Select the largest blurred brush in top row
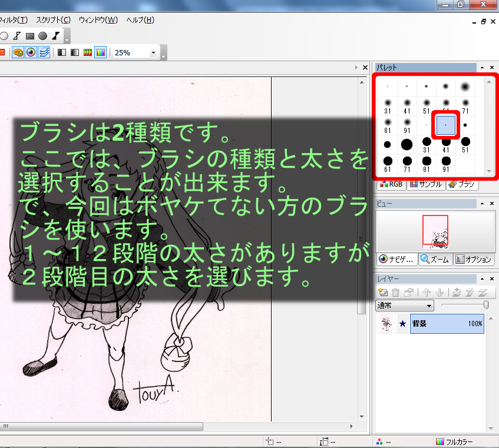 [465, 87]
